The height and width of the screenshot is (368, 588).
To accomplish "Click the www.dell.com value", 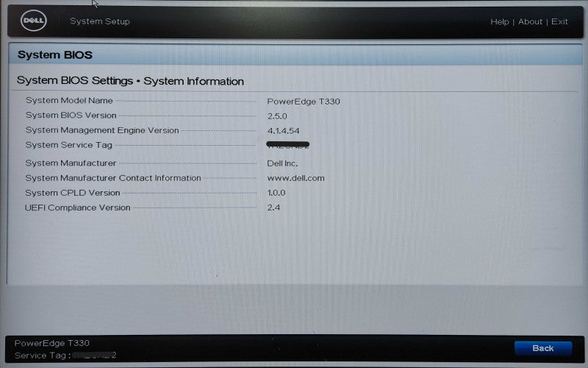I will click(x=296, y=178).
